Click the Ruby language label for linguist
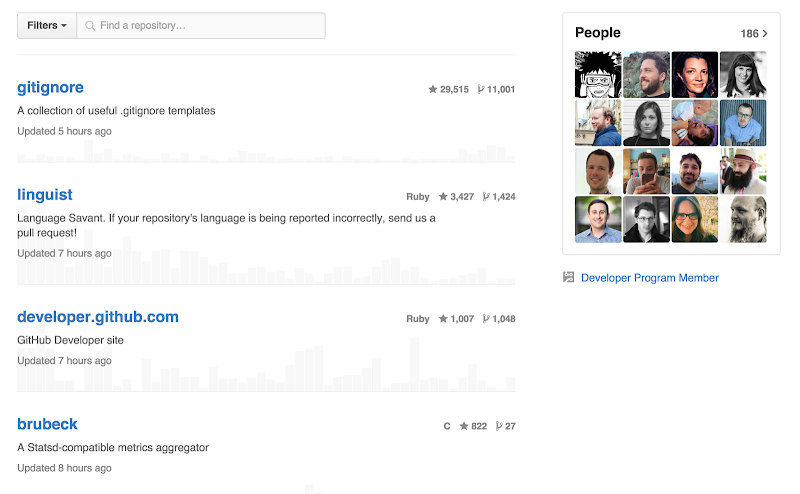Screen dimensions: 800x494 click(418, 196)
